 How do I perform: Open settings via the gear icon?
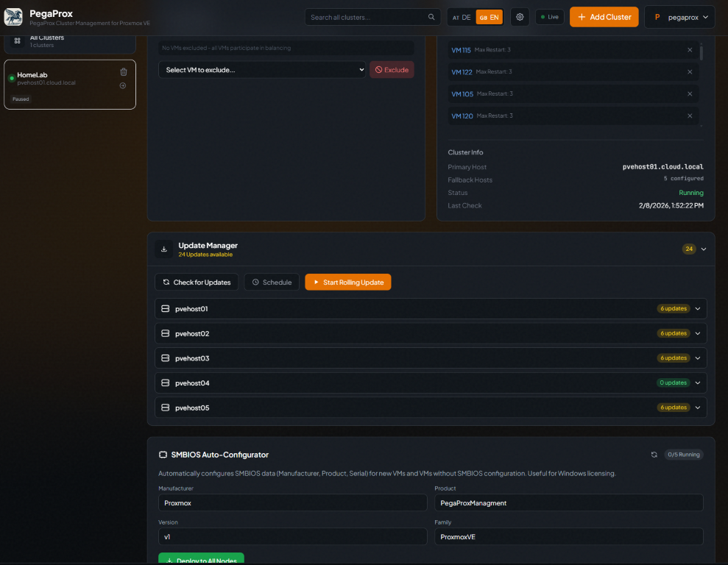(x=520, y=17)
